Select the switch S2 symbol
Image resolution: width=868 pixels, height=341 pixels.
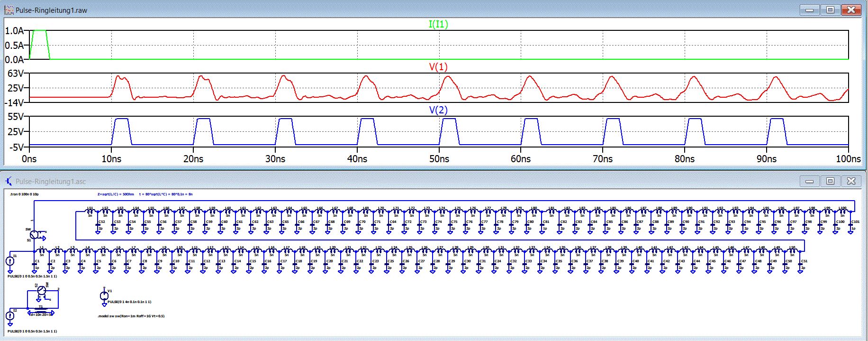(42, 291)
